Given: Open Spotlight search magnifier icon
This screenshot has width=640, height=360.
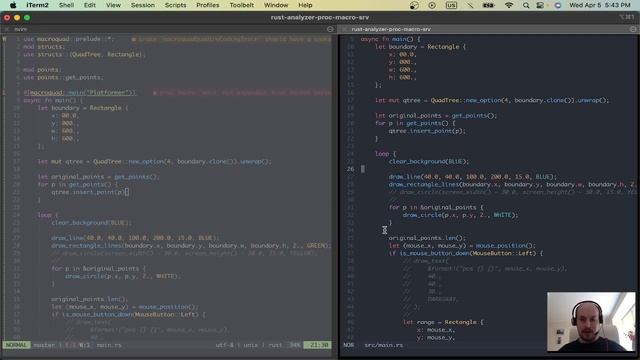Looking at the screenshot, I should coord(526,5).
